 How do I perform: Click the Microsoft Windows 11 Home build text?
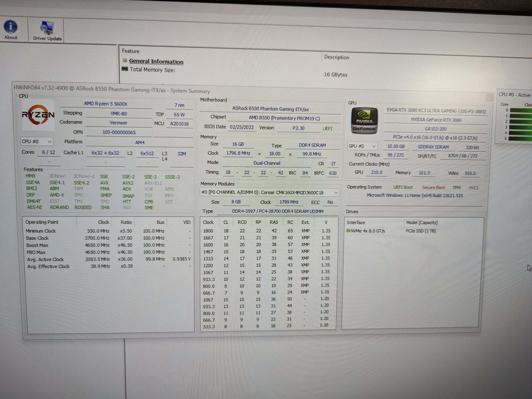[415, 195]
